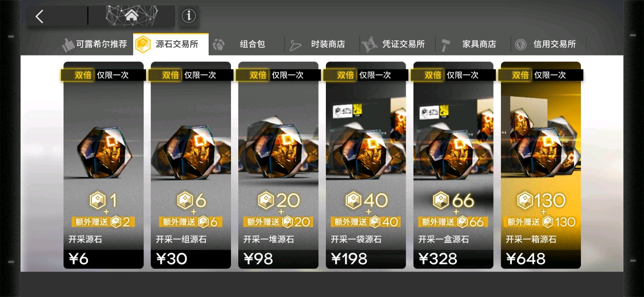Tap the coin icon beside 信用交易所

521,45
